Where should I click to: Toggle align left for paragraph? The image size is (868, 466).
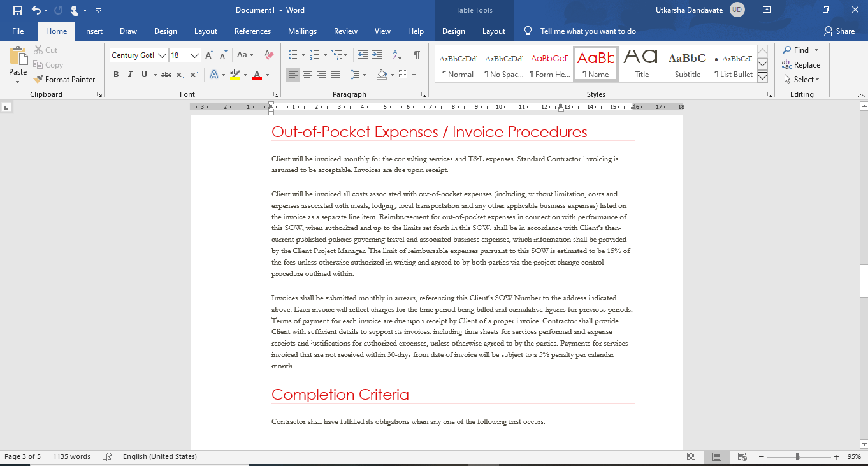(293, 75)
